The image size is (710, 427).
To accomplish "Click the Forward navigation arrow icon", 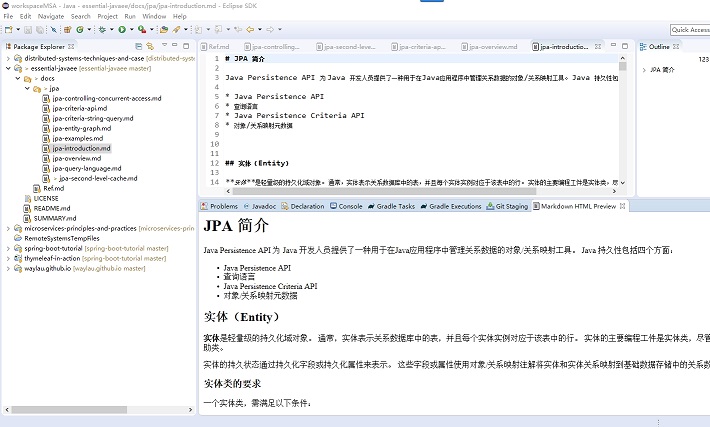I will (x=270, y=29).
